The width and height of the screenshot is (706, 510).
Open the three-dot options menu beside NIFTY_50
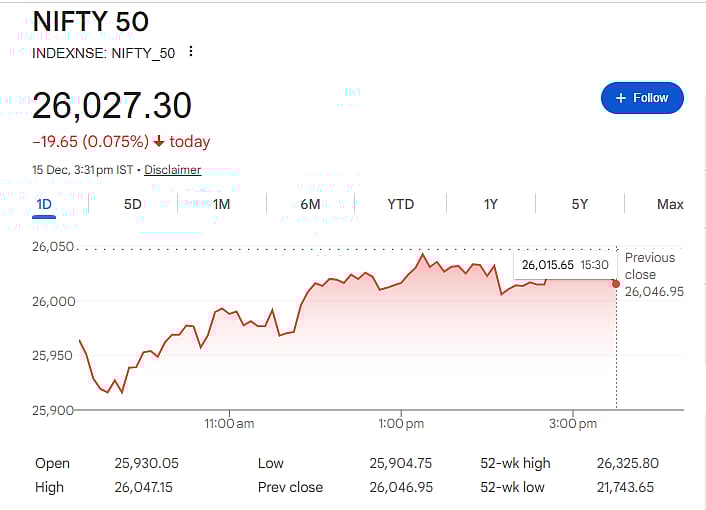pos(191,52)
